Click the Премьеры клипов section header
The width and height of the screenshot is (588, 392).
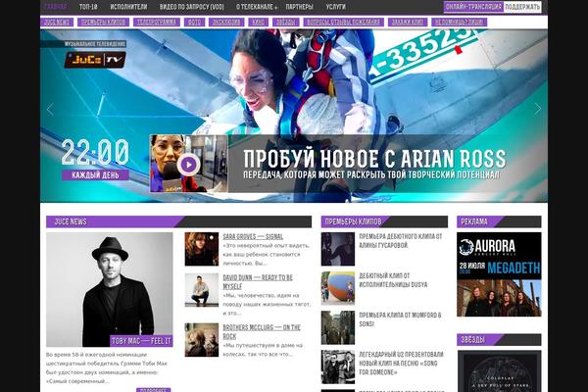[384, 221]
